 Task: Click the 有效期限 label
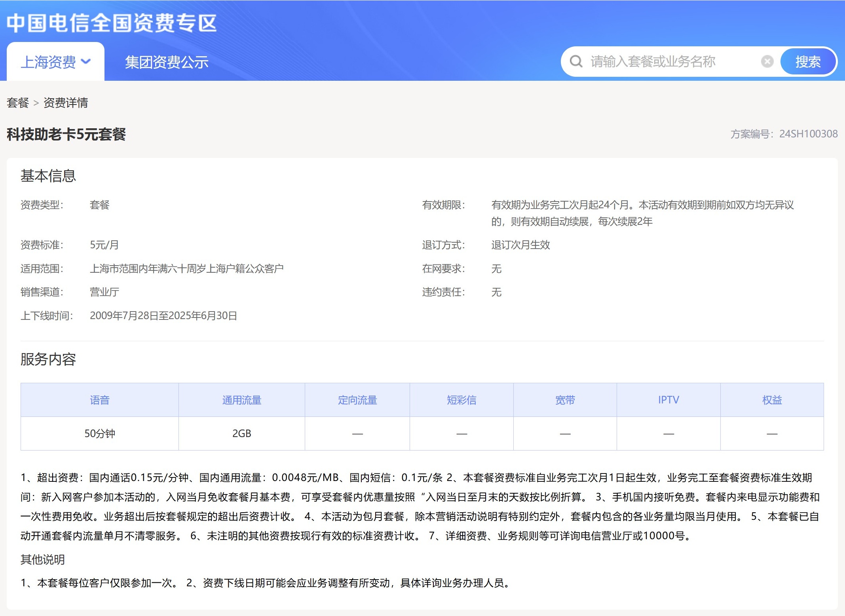(443, 205)
